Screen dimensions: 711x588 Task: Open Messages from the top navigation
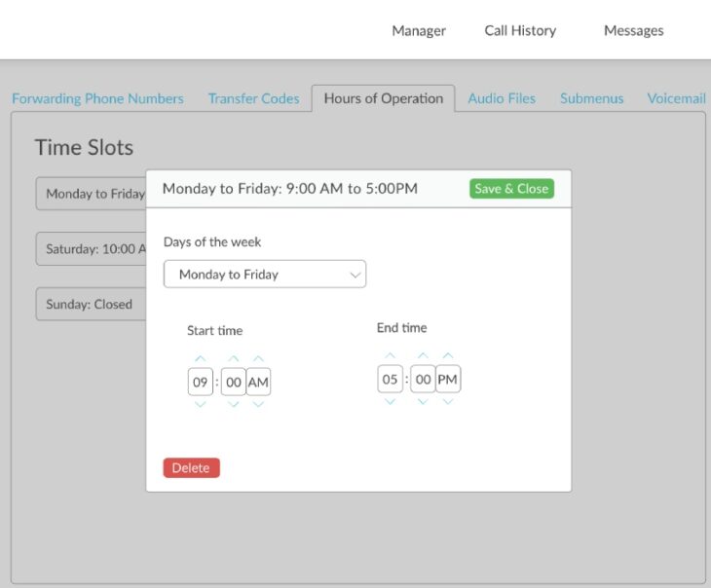pyautogui.click(x=633, y=30)
